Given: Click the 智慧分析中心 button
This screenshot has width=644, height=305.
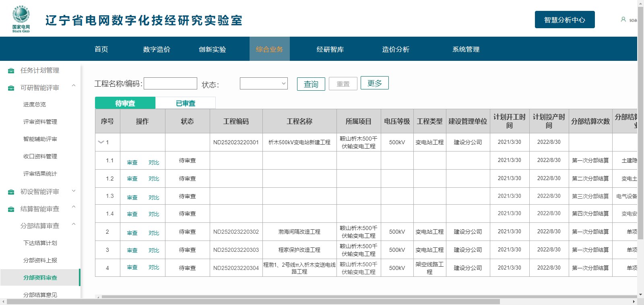Looking at the screenshot, I should pos(565,20).
